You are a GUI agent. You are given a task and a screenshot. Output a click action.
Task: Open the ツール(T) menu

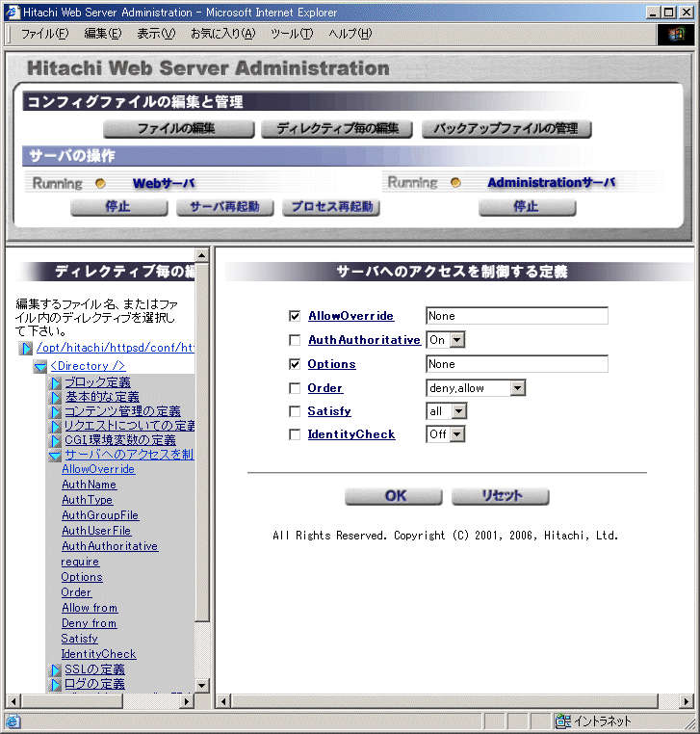[x=292, y=34]
